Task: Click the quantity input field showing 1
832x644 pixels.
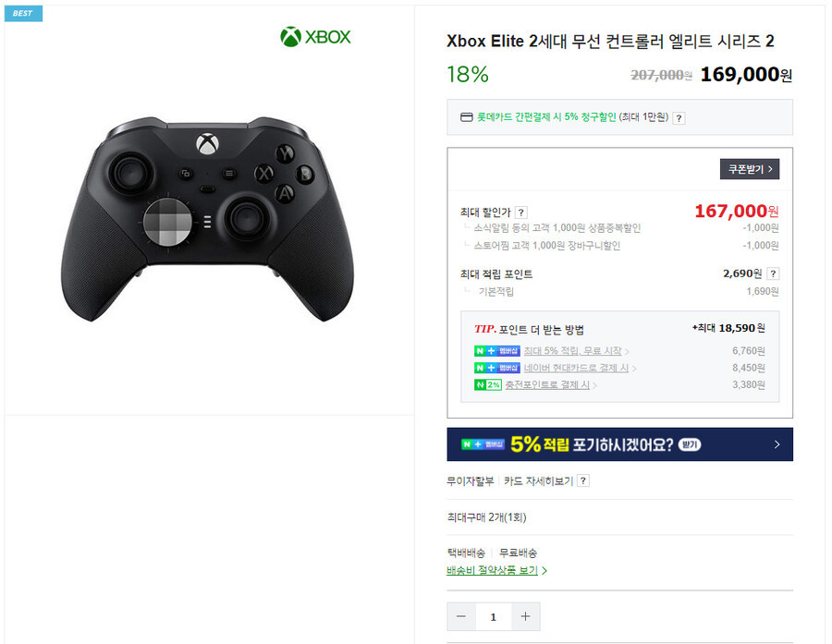Action: point(494,616)
